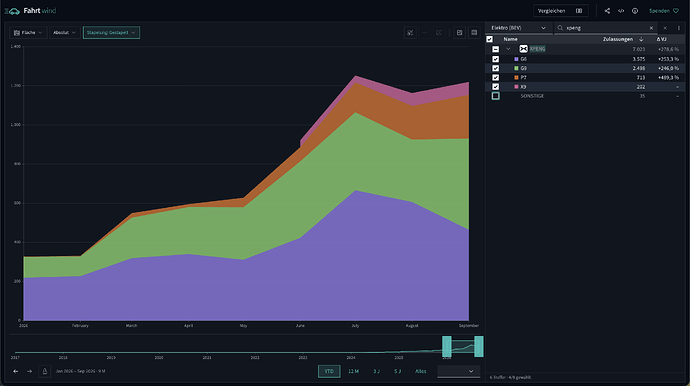Select the 3 J range tab
The height and width of the screenshot is (386, 690).
point(376,371)
